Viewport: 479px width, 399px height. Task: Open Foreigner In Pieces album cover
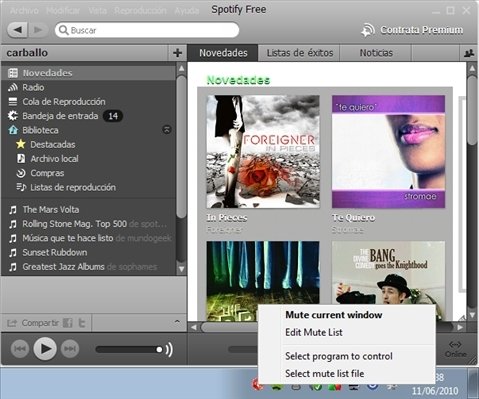pos(263,152)
